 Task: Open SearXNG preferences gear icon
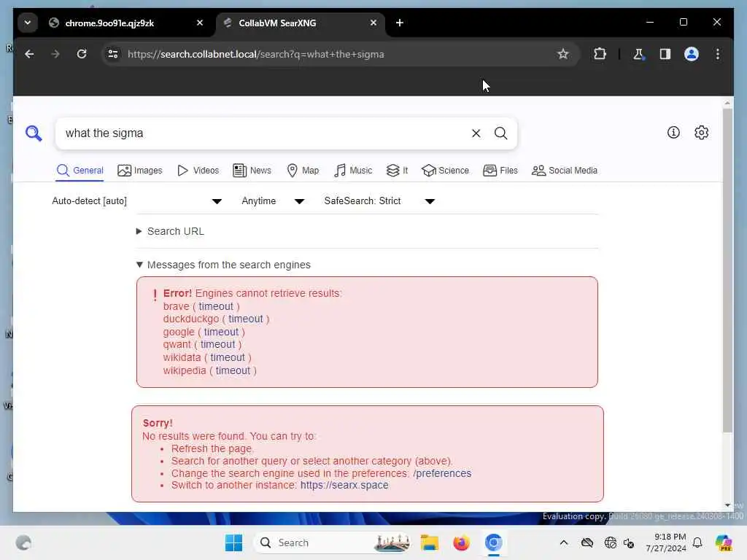pyautogui.click(x=701, y=133)
